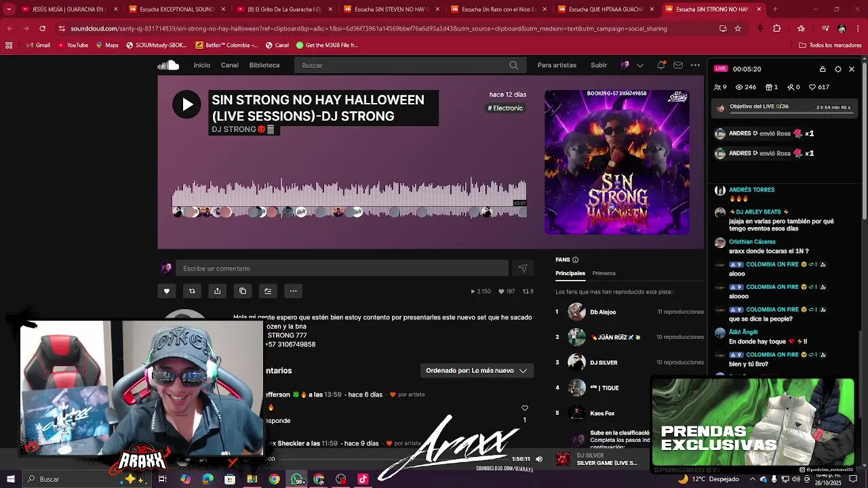Click the # Electronic genre tag
This screenshot has height=488, width=868.
point(506,108)
